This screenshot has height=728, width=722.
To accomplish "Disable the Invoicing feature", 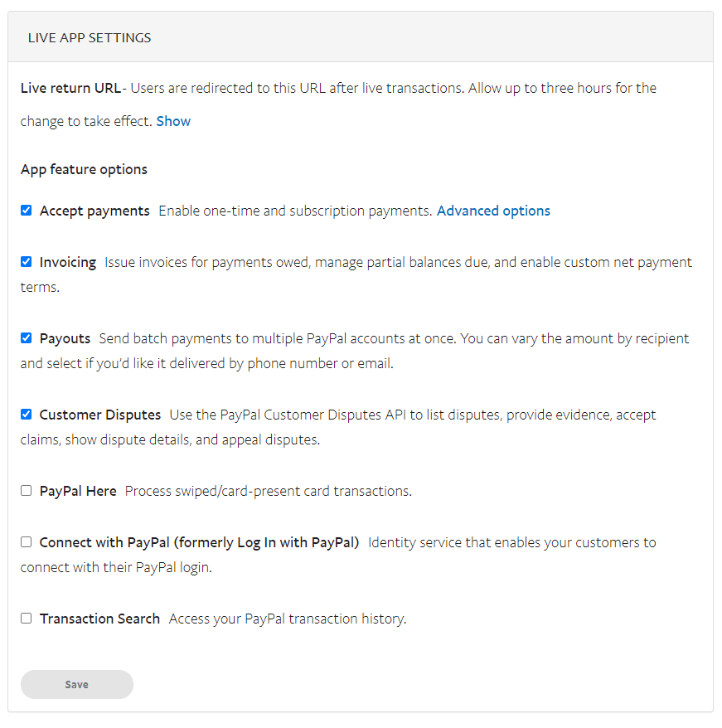I will tap(26, 262).
